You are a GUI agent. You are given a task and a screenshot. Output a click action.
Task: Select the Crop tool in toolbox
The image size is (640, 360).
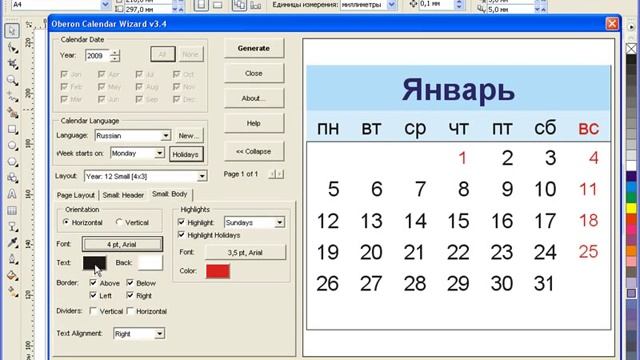tap(12, 64)
